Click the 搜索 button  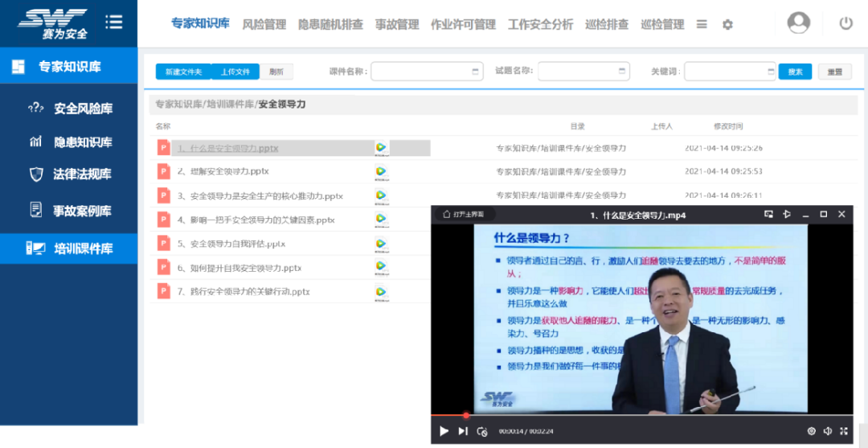[x=795, y=72]
